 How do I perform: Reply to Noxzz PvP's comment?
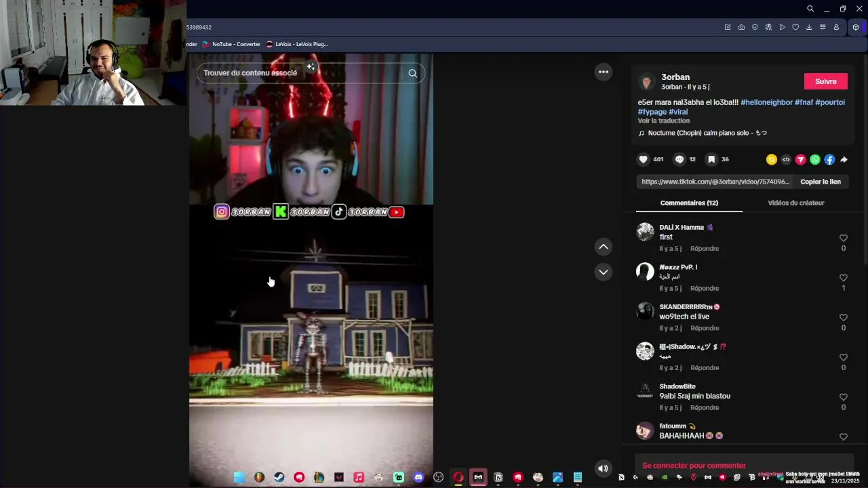pyautogui.click(x=705, y=288)
